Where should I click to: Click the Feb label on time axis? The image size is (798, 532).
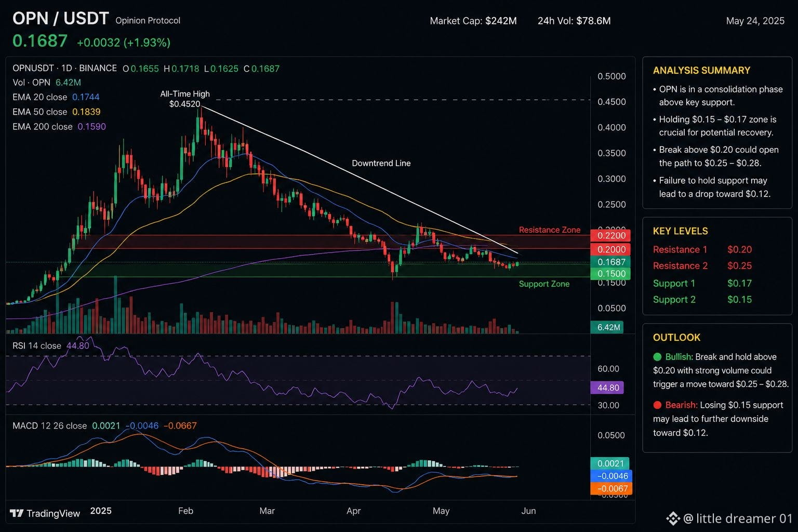pyautogui.click(x=185, y=511)
